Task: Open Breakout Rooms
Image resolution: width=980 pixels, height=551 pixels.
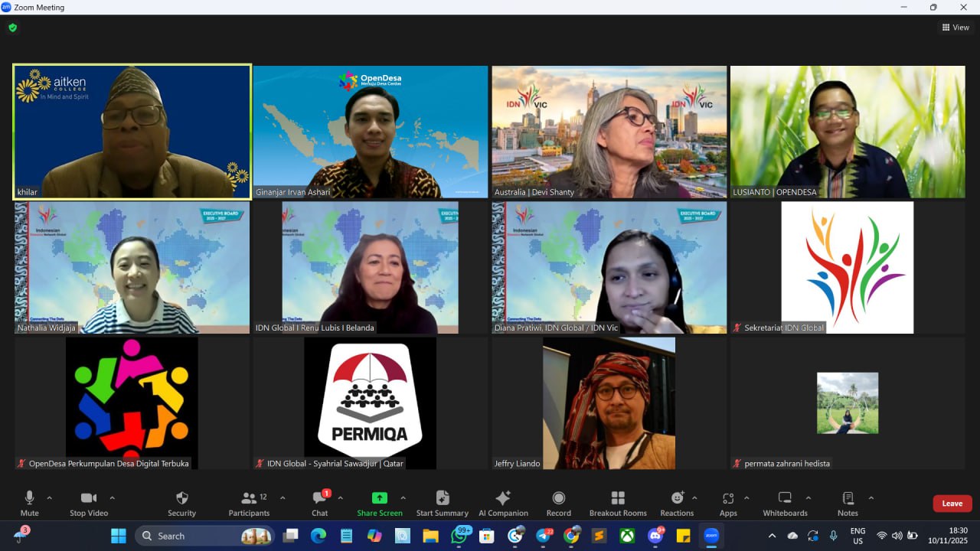Action: [618, 503]
